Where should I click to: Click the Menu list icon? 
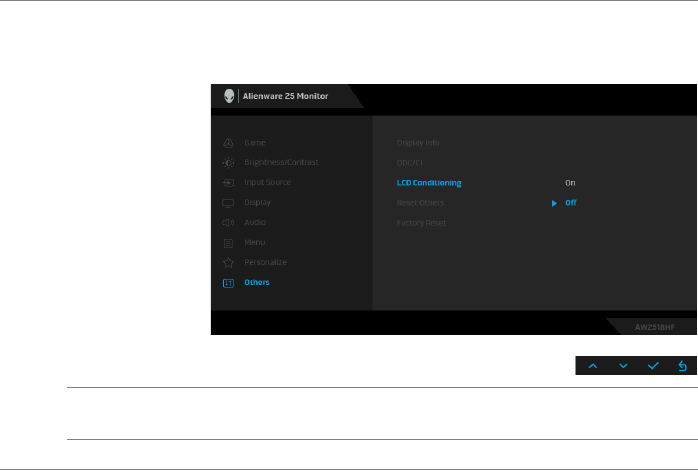point(228,243)
